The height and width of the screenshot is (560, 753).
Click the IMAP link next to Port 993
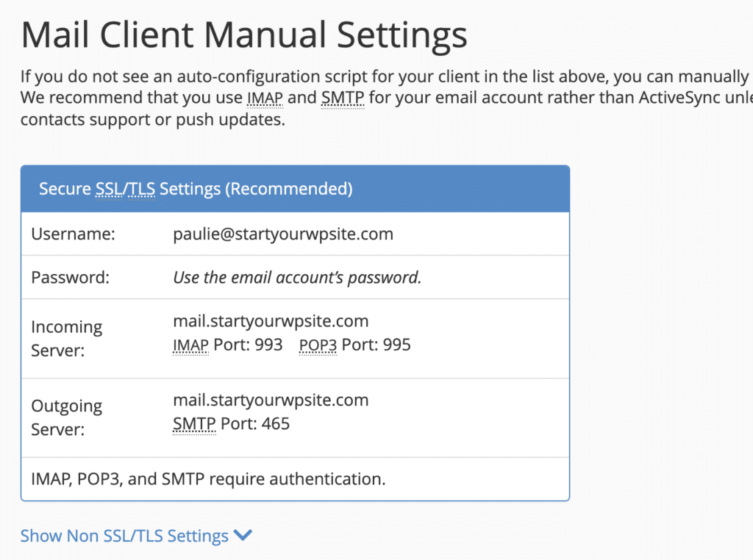click(x=191, y=345)
